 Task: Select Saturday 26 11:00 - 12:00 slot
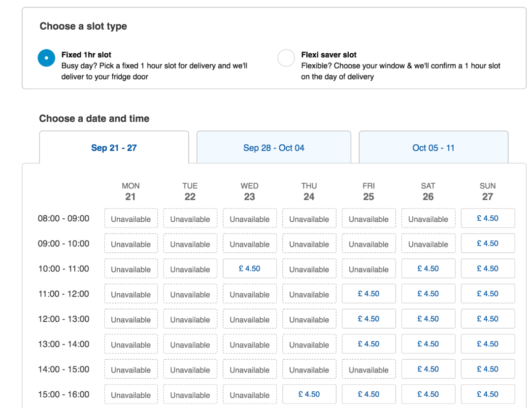click(x=428, y=294)
